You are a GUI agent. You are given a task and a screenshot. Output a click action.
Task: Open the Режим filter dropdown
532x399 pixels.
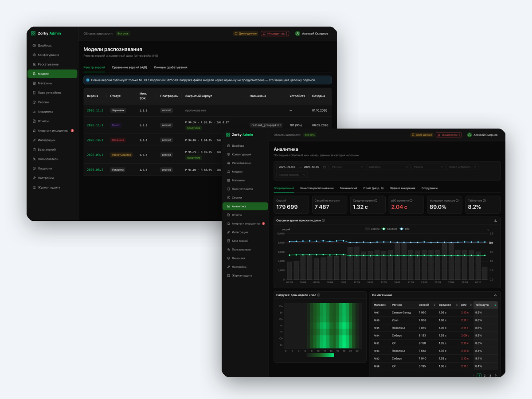click(x=428, y=167)
